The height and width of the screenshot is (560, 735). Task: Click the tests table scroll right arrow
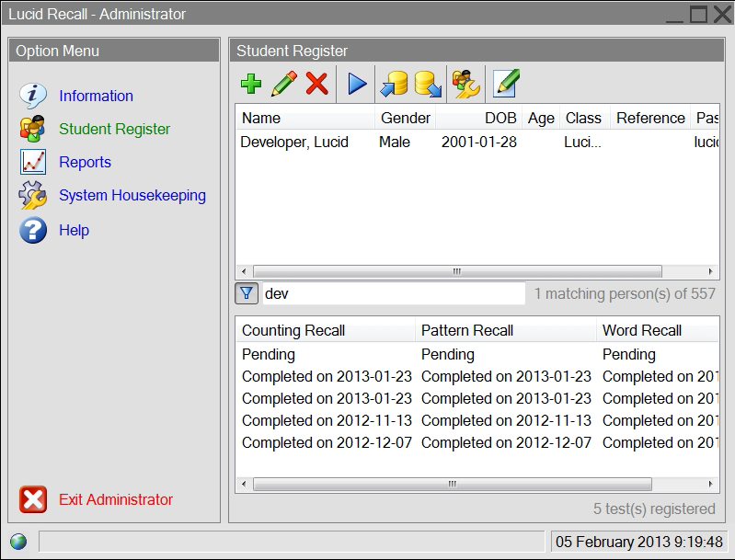click(711, 484)
